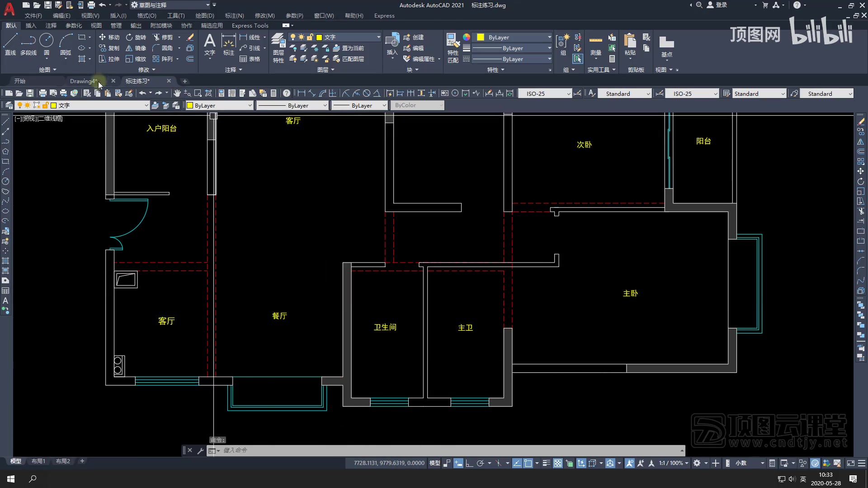The image size is (868, 488).
Task: Click the Mirror (镜像) tool
Action: coord(136,48)
